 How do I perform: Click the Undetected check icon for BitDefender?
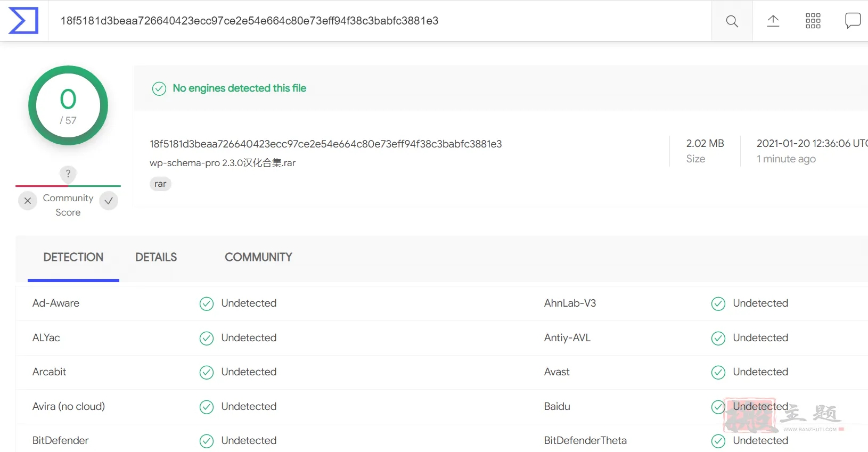pos(207,441)
